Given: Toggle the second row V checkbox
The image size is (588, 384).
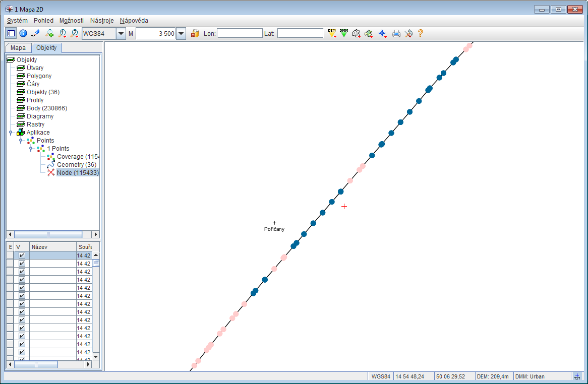Looking at the screenshot, I should coord(22,264).
